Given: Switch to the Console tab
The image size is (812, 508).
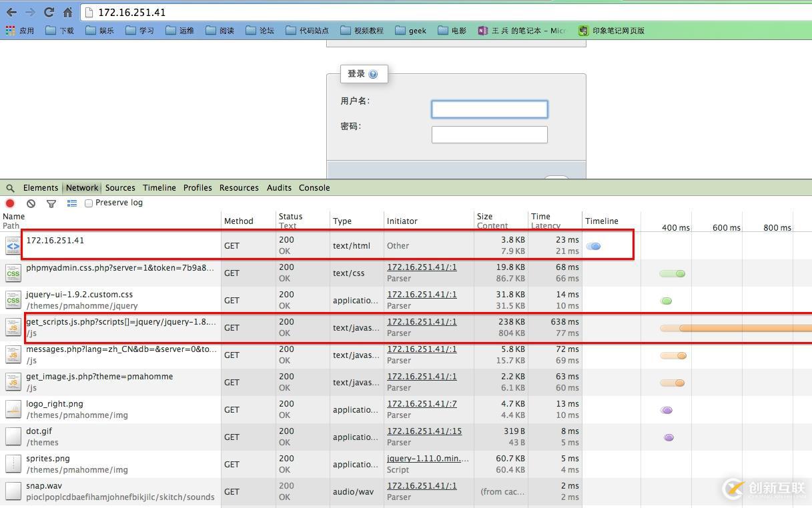Looking at the screenshot, I should (314, 188).
